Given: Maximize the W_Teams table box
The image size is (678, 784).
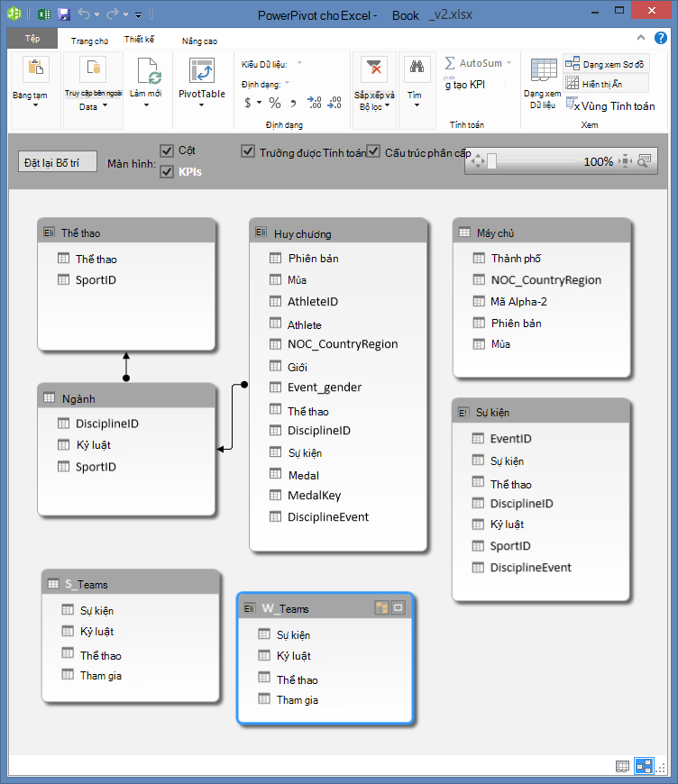Looking at the screenshot, I should [399, 607].
